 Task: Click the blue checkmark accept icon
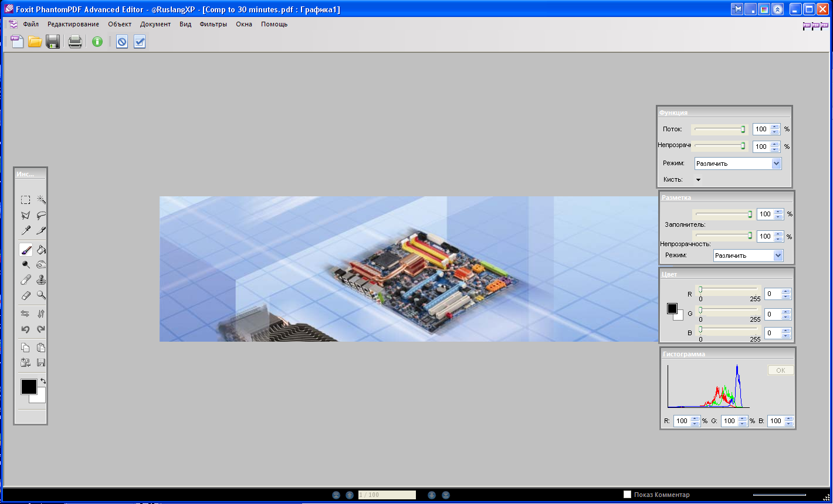click(x=140, y=42)
